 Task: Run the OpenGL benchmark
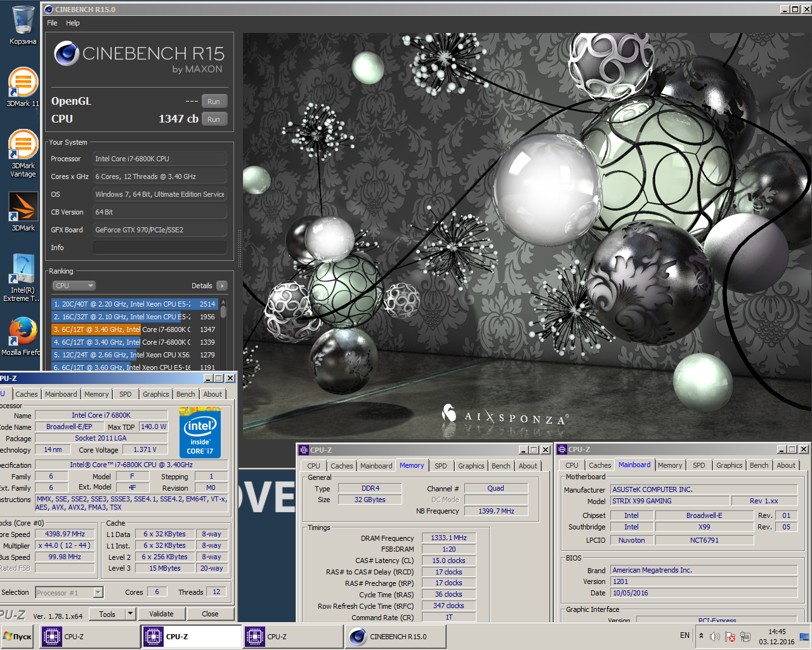tap(214, 102)
